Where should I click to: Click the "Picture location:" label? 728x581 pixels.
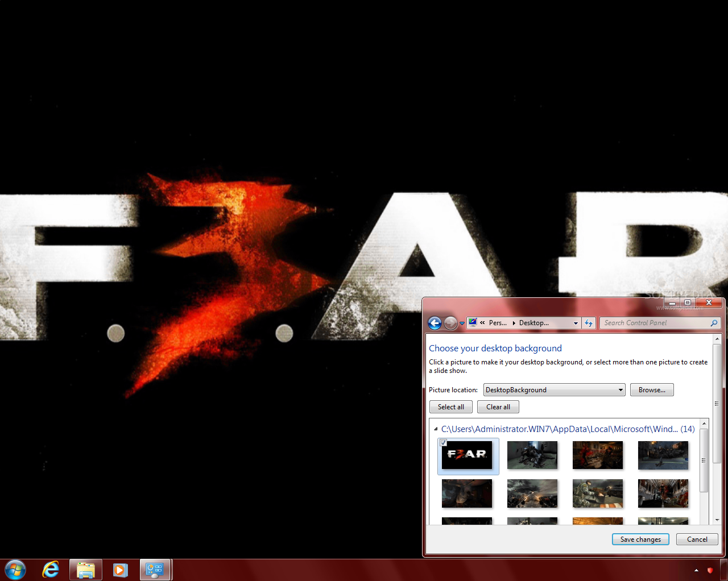click(453, 390)
